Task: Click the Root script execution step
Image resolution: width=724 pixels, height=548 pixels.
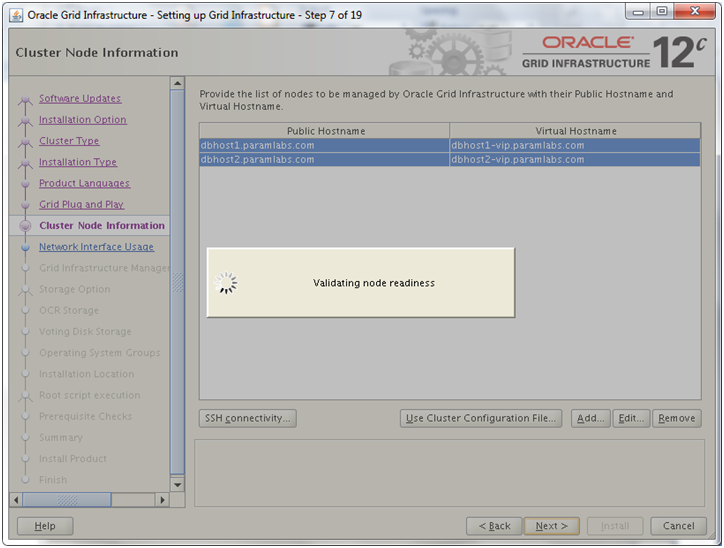Action: 89,396
